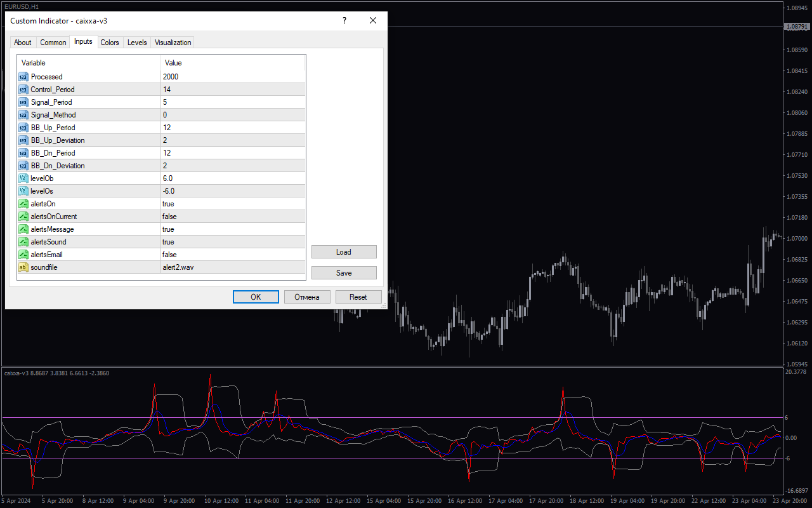Select the alertsSound true value
This screenshot has width=812, height=508.
(x=168, y=242)
